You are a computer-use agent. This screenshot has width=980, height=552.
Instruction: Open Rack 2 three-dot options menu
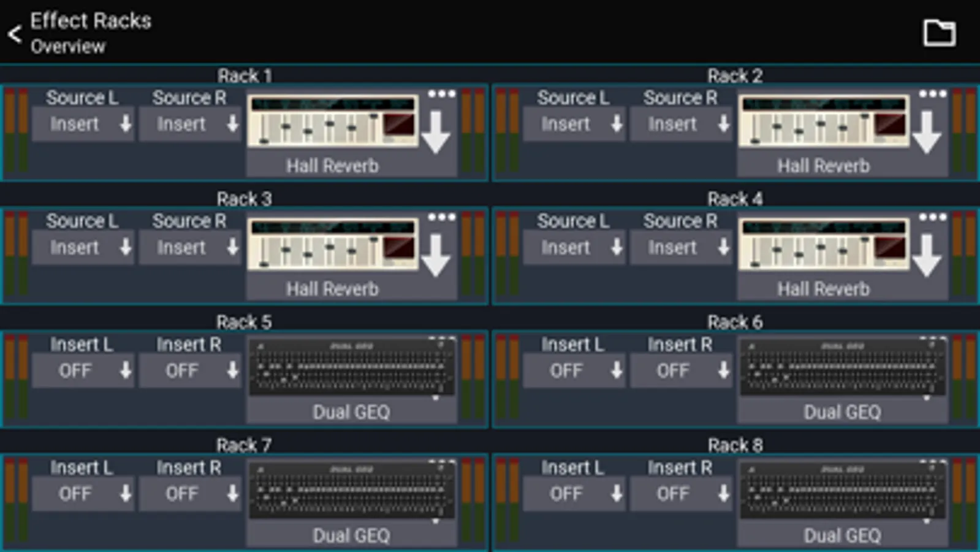pos(932,94)
